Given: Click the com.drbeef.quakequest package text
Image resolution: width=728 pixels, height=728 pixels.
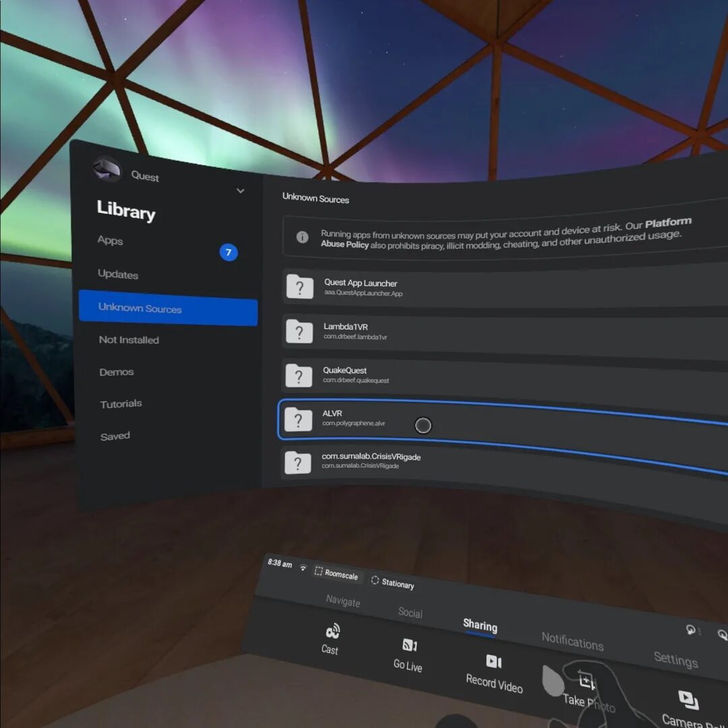Looking at the screenshot, I should tap(356, 380).
